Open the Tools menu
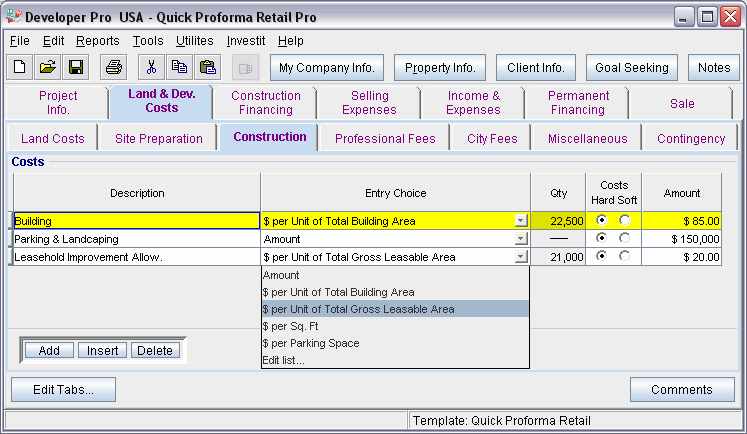This screenshot has width=747, height=434. point(148,41)
